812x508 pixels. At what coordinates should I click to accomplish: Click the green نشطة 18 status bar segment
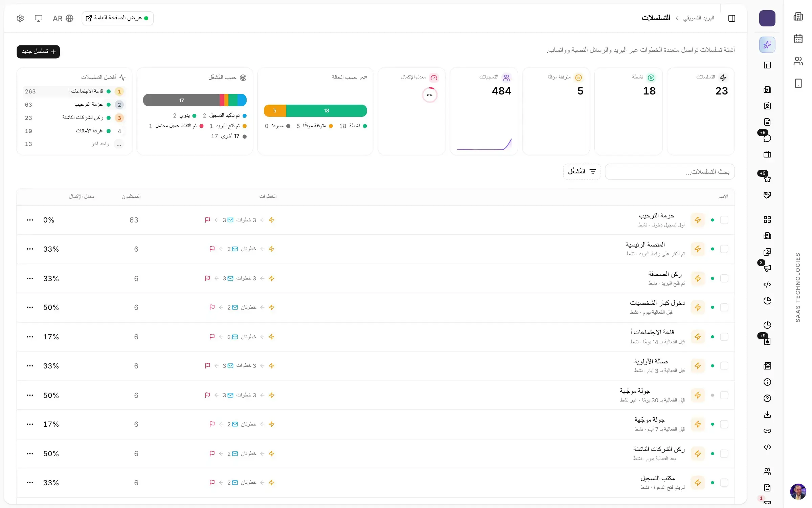coord(326,111)
